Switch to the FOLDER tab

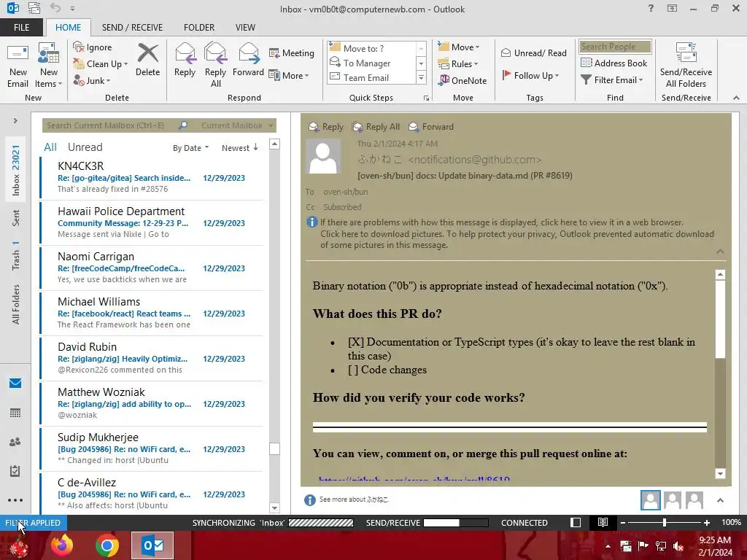199,28
